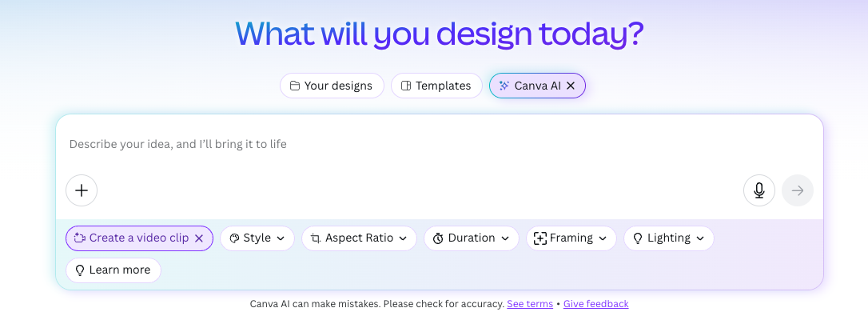868x332 pixels.
Task: Click the folder icon in Your designs
Action: 295,86
